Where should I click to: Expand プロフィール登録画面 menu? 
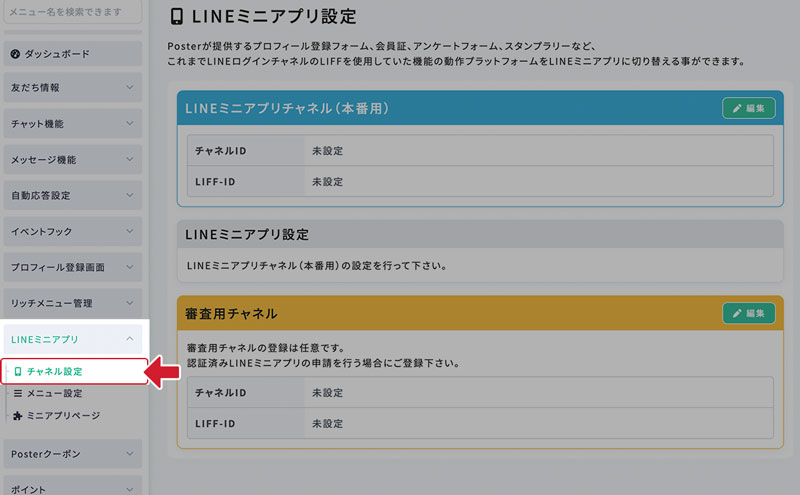tap(72, 268)
